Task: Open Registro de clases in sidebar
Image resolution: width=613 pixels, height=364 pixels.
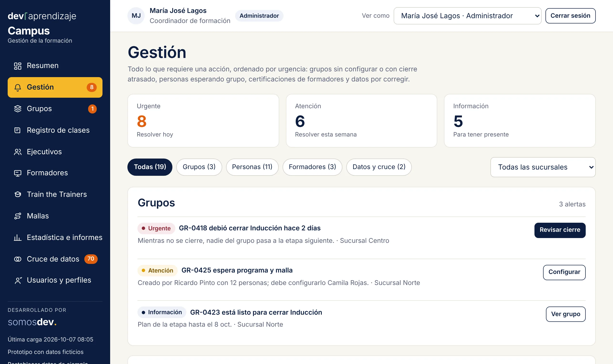Action: click(55, 130)
